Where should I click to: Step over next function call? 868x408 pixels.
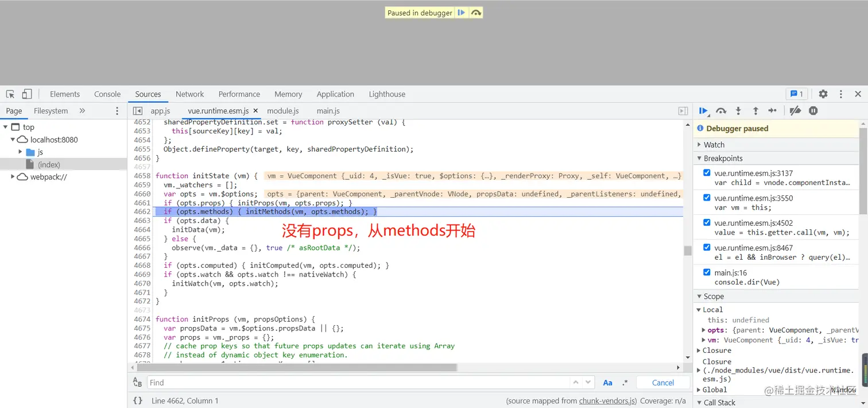[x=721, y=111]
